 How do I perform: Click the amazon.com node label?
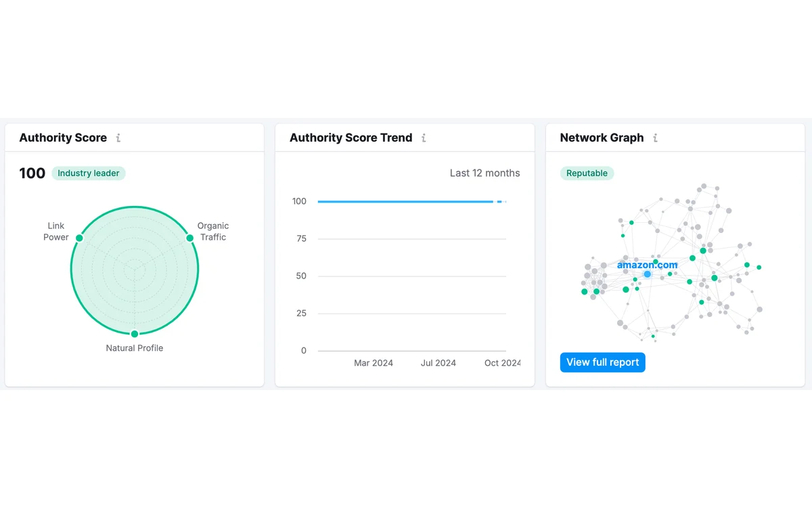point(647,265)
